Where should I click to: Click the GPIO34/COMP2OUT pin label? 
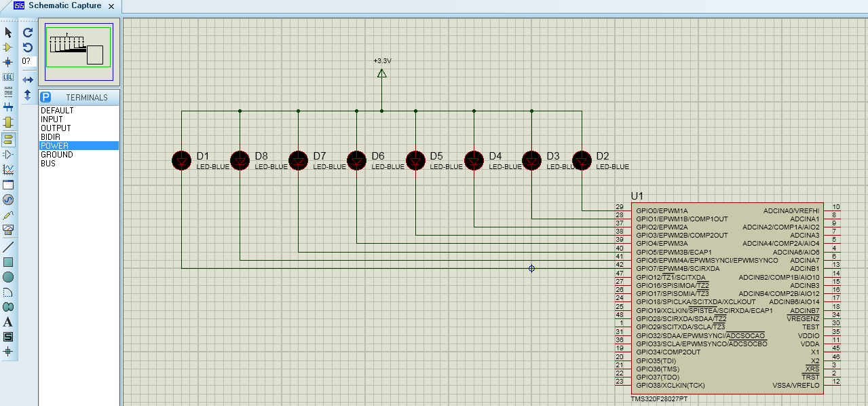click(668, 352)
